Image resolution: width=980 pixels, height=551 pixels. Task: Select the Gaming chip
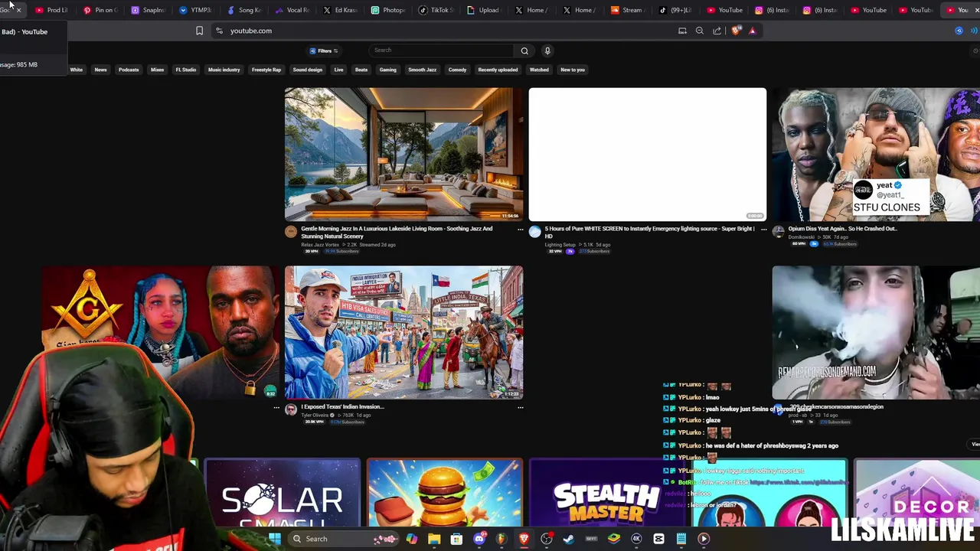click(x=388, y=70)
